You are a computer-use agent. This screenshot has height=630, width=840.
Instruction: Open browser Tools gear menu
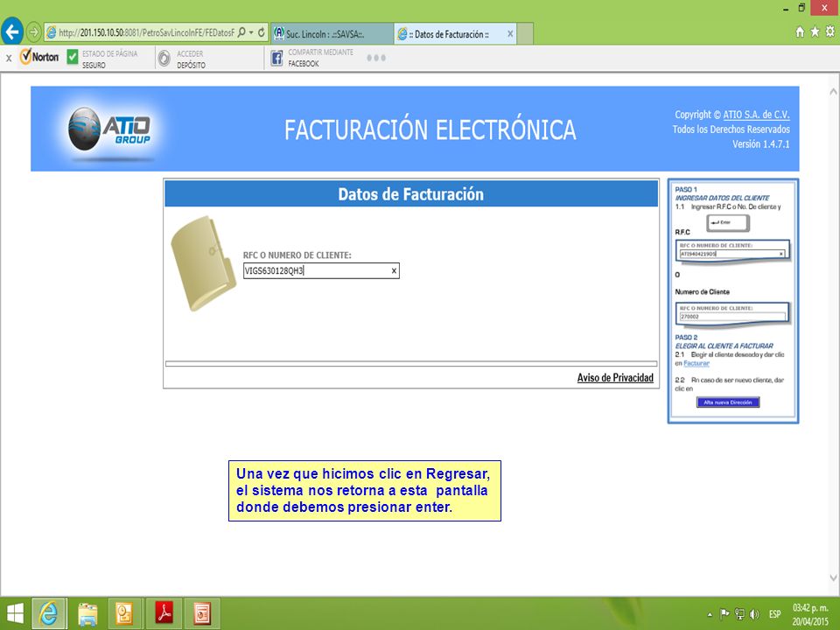click(x=829, y=31)
